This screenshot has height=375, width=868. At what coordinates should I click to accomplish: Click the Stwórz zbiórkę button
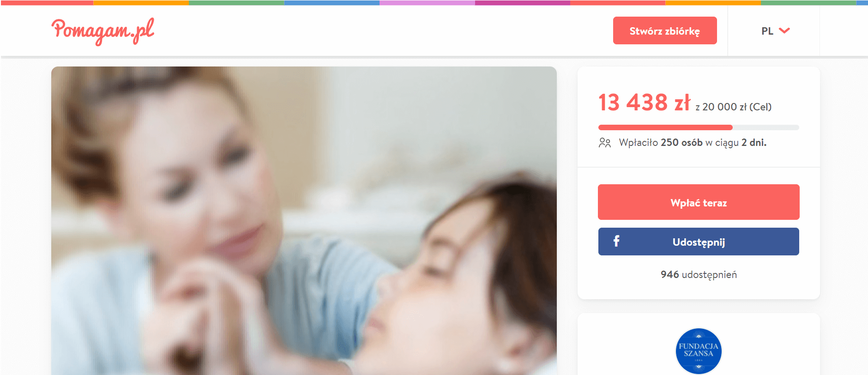coord(665,30)
